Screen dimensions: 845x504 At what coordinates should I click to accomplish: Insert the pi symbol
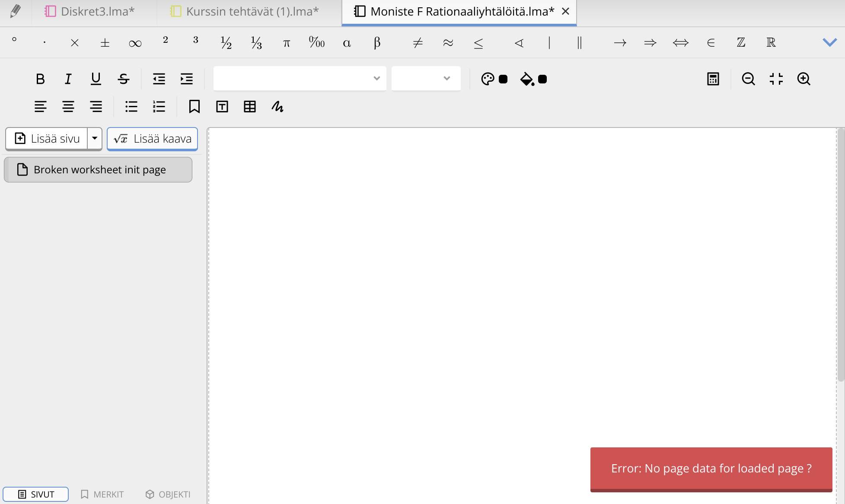[x=287, y=42]
